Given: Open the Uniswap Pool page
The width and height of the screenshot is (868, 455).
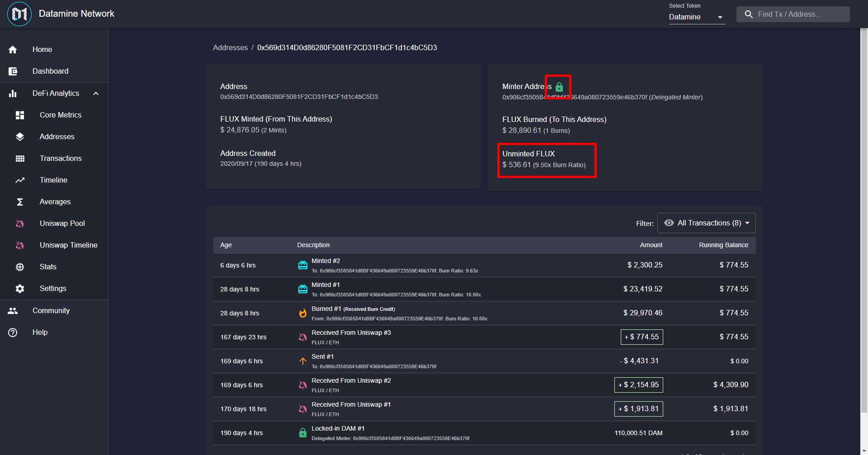Looking at the screenshot, I should click(x=54, y=224).
